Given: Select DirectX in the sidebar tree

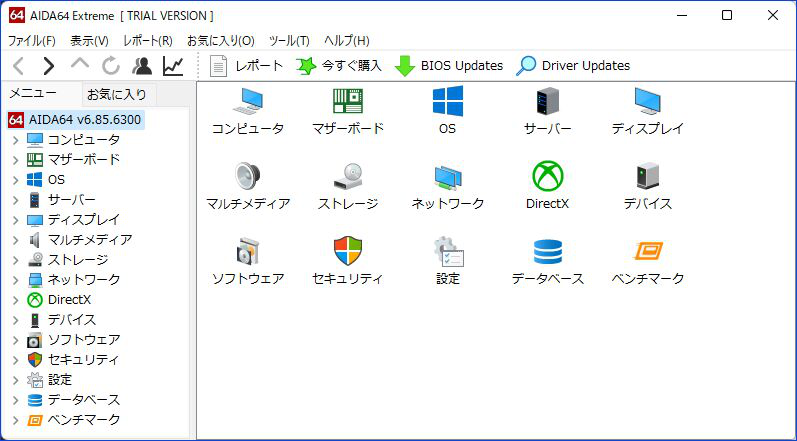Looking at the screenshot, I should (70, 300).
